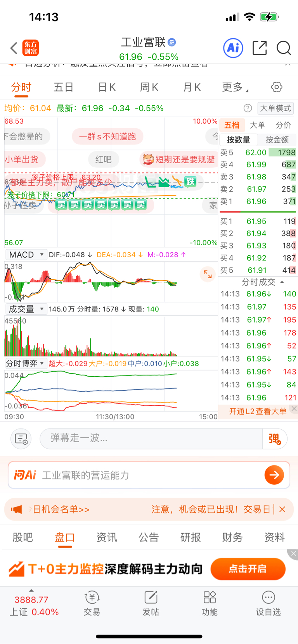Switch to the 分价 tab

pyautogui.click(x=283, y=125)
